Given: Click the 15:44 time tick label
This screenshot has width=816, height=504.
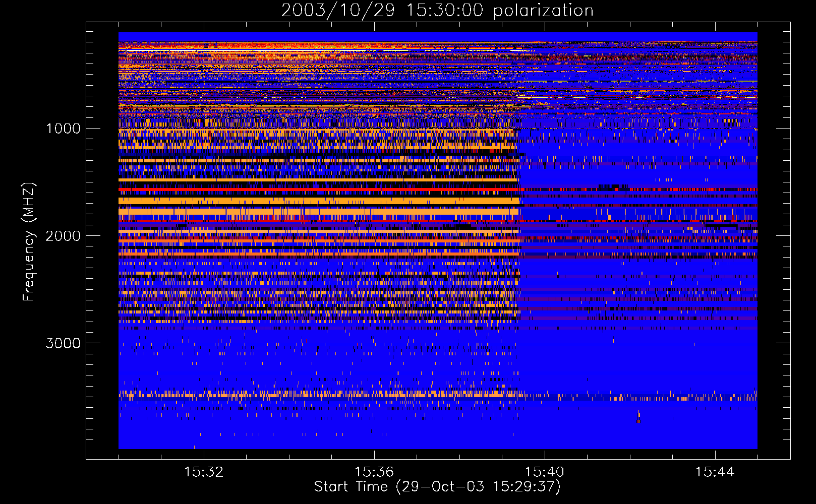Looking at the screenshot, I should click(x=715, y=472).
